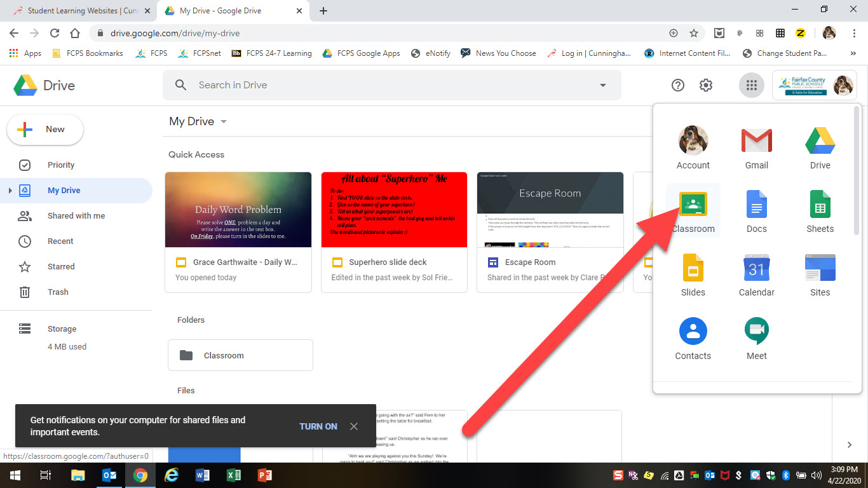
Task: Open File Explorer from the taskbar
Action: [x=78, y=475]
